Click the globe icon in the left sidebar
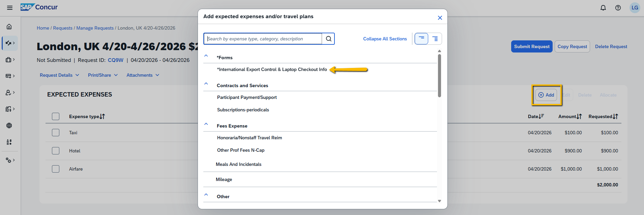The width and height of the screenshot is (644, 215). click(9, 126)
